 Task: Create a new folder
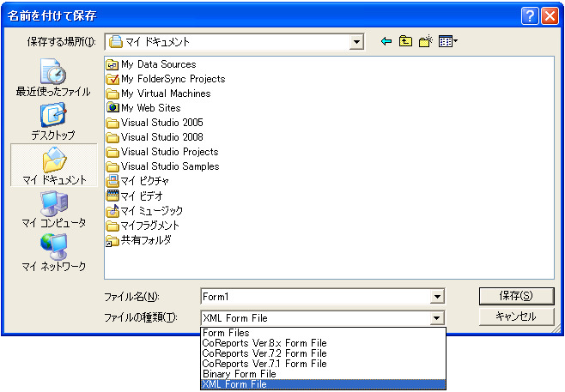click(426, 41)
